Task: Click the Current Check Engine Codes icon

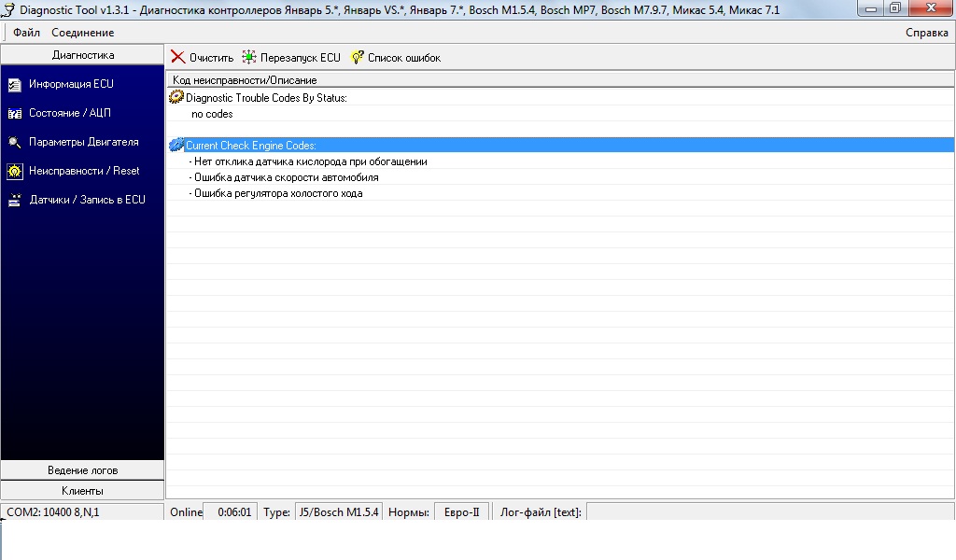Action: point(176,146)
